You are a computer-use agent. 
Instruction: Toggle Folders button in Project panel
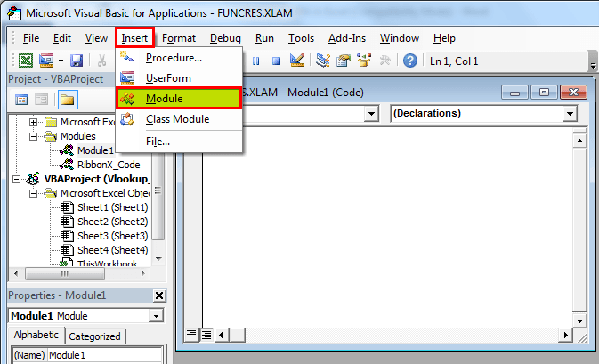pos(68,100)
